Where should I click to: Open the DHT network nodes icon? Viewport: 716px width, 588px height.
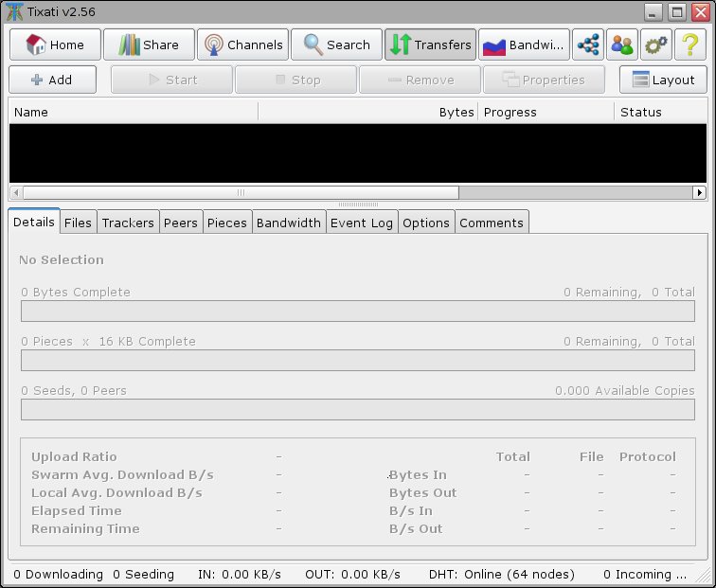point(588,45)
